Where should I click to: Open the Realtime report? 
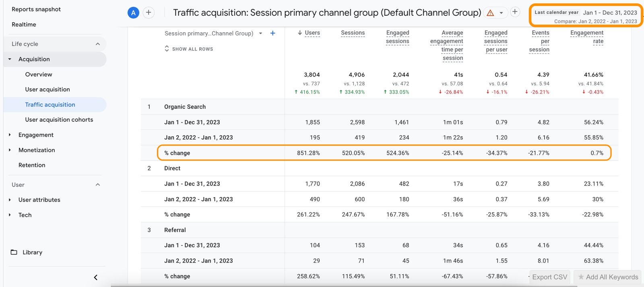pos(24,25)
